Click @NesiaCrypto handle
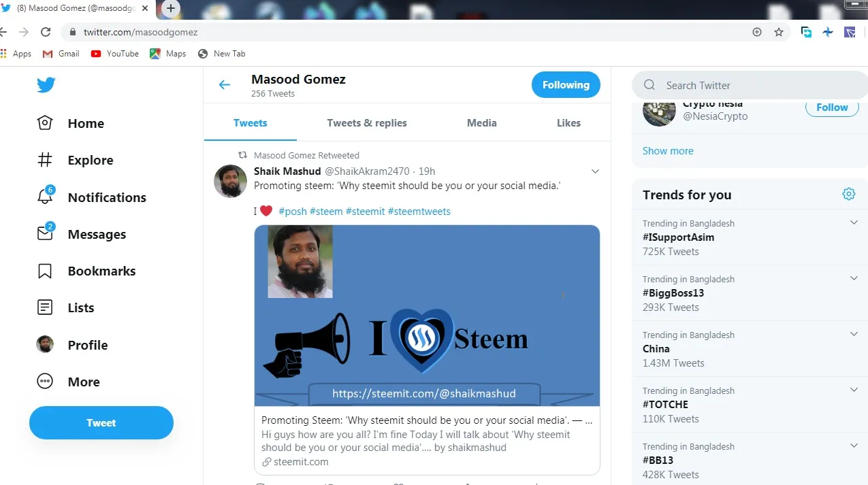Image resolution: width=868 pixels, height=485 pixels. tap(716, 116)
